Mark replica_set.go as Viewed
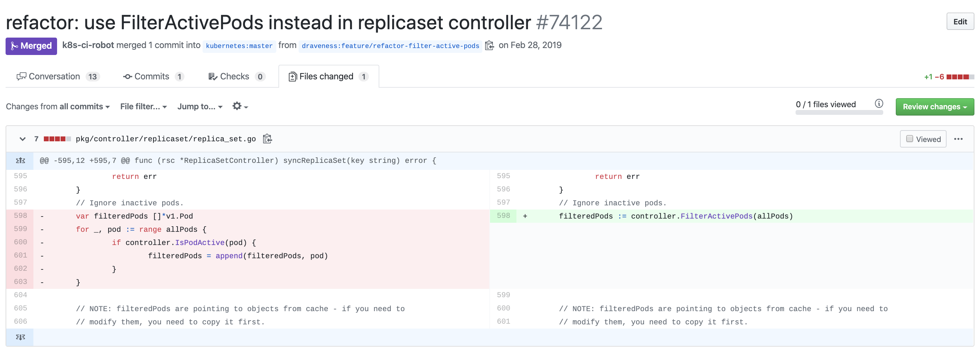The image size is (980, 355). [x=923, y=139]
